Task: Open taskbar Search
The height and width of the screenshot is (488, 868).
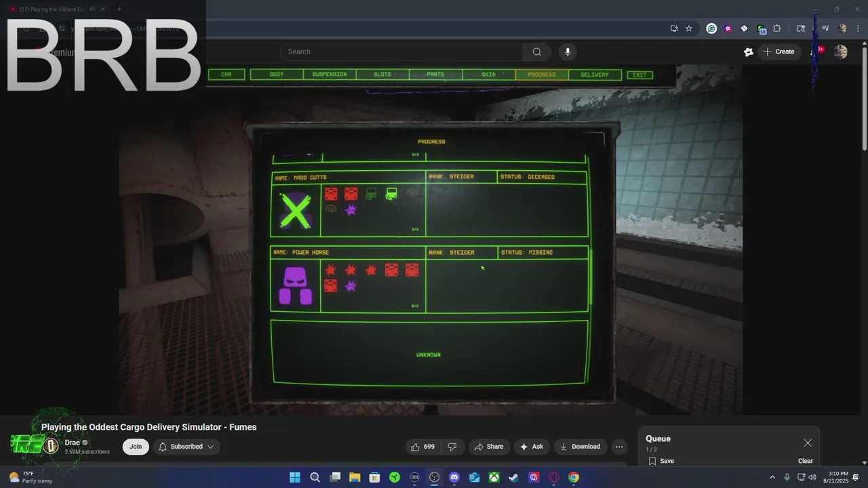Action: [x=315, y=477]
